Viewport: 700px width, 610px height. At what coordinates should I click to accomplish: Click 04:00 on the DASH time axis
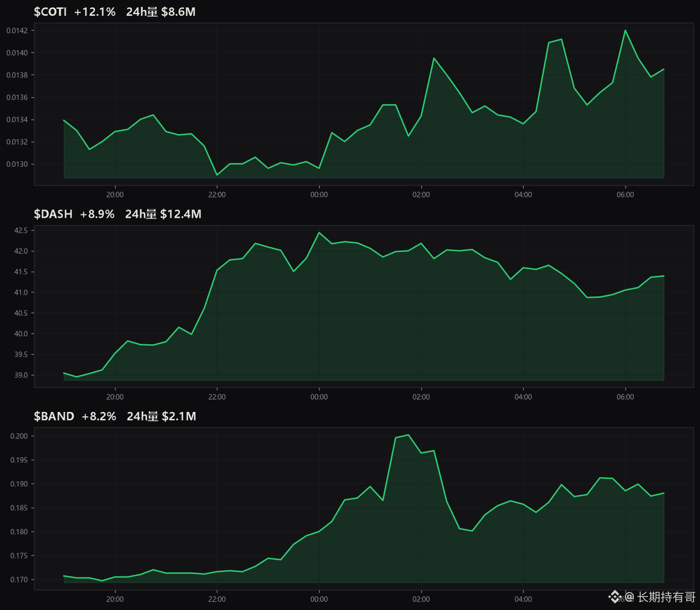(x=523, y=397)
